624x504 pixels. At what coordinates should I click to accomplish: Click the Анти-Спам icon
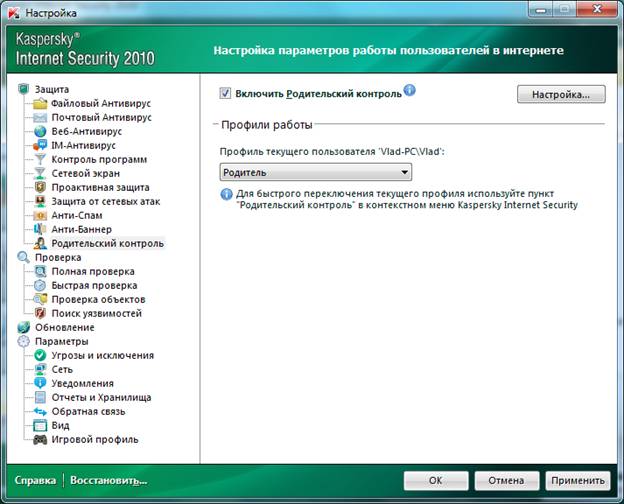click(40, 215)
